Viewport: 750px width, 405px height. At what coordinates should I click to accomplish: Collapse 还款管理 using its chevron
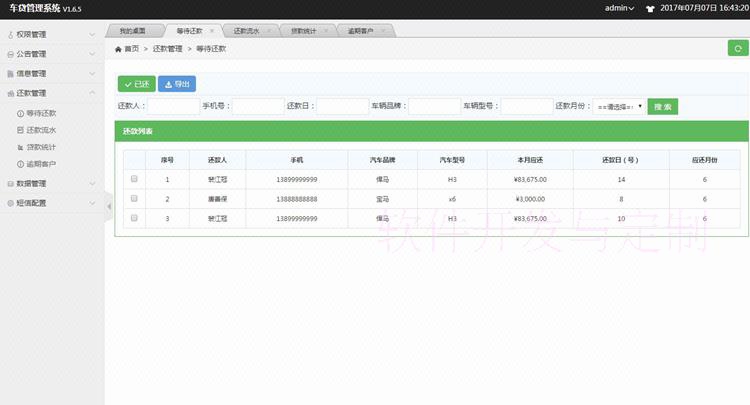click(x=92, y=93)
